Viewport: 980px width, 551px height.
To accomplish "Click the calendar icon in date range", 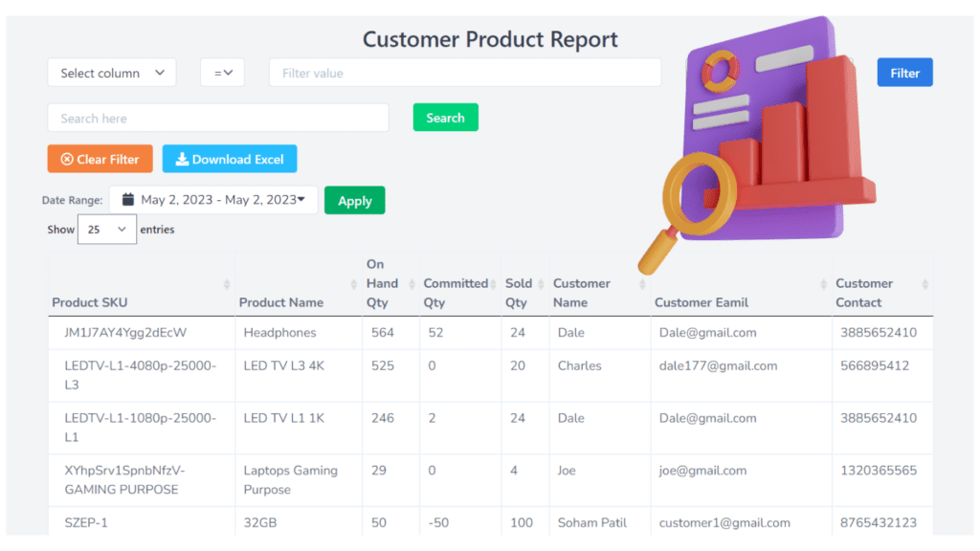I will pos(128,200).
